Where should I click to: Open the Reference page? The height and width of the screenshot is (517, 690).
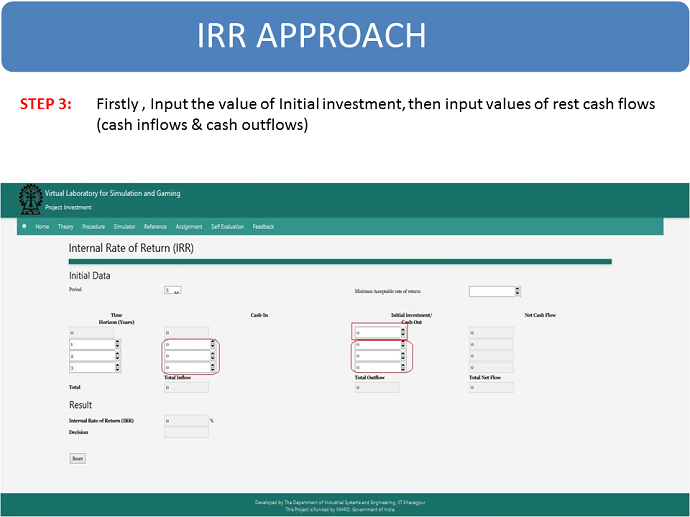(x=155, y=227)
